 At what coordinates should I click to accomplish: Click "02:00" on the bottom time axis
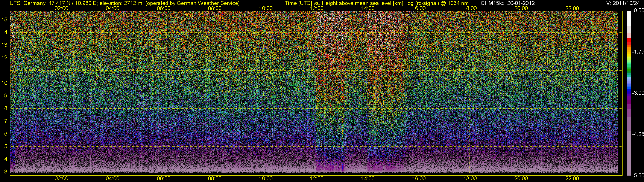click(61, 179)
